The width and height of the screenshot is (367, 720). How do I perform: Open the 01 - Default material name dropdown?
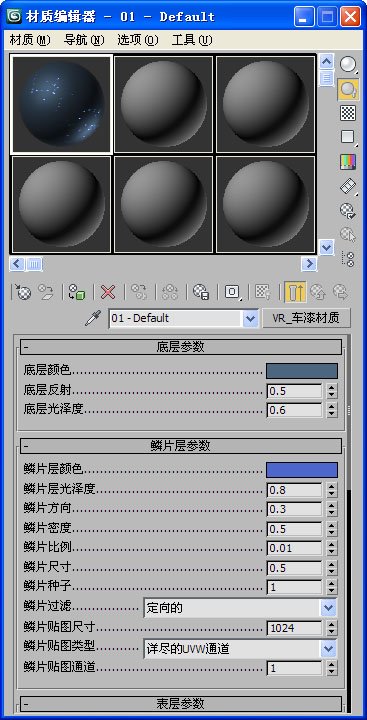click(x=250, y=318)
